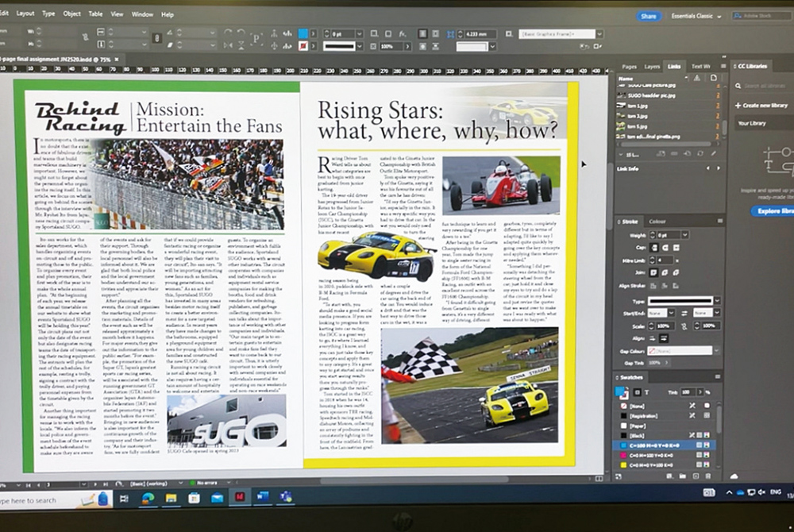
Task: Select the butt cap option
Action: (x=654, y=248)
